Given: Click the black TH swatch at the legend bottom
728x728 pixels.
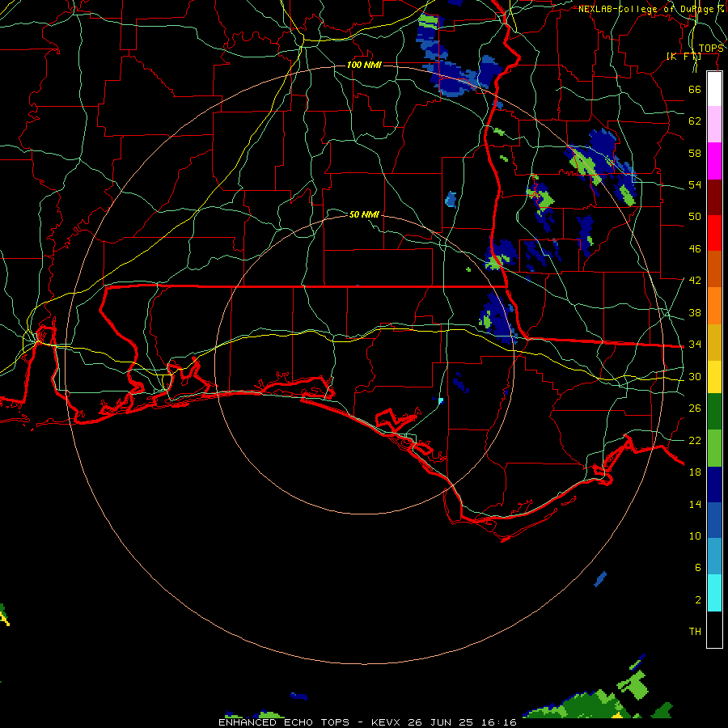Looking at the screenshot, I should [x=714, y=629].
